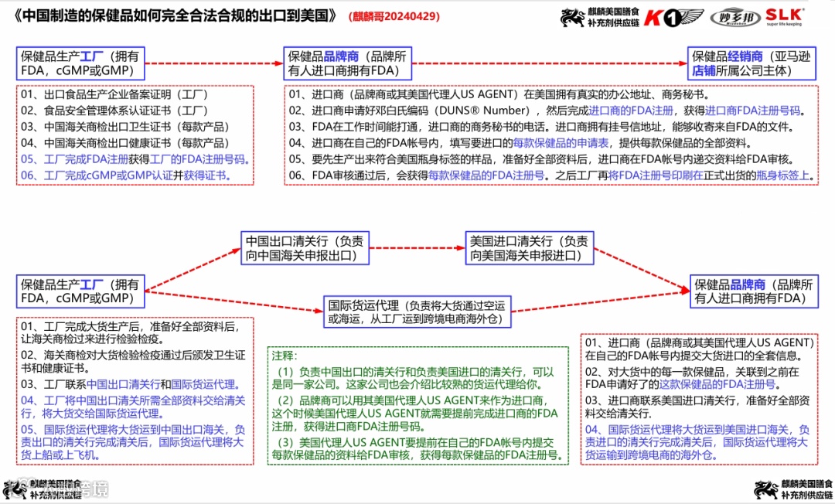The image size is (835, 504).
Task: Select green note (2) 品牌商可以用其美国代理人US AGENT
Action: click(x=415, y=413)
